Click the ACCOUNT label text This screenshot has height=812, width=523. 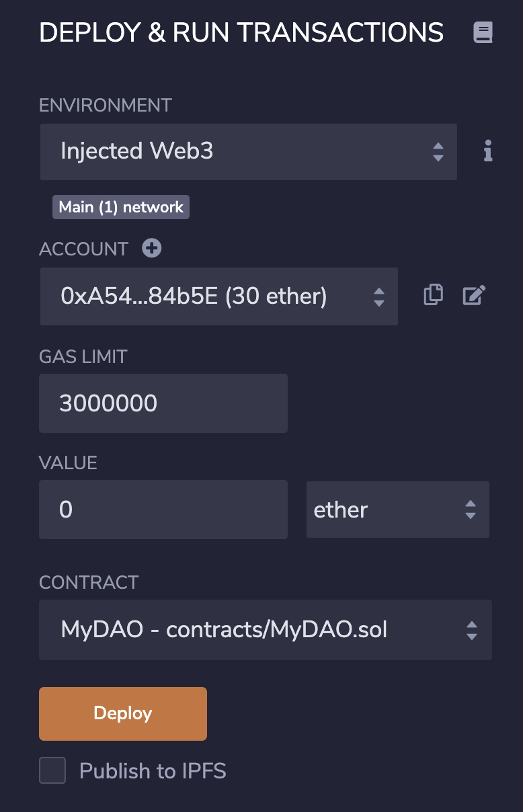(83, 249)
